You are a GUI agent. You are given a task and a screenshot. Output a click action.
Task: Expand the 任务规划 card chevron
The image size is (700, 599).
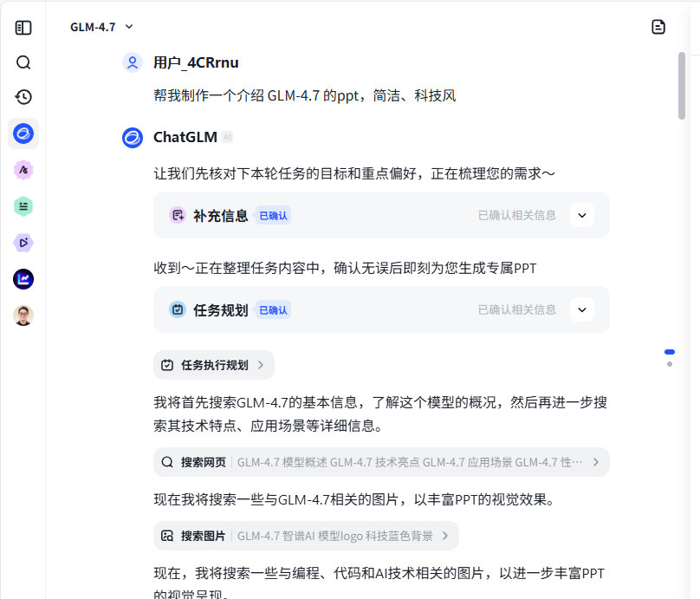coord(582,309)
